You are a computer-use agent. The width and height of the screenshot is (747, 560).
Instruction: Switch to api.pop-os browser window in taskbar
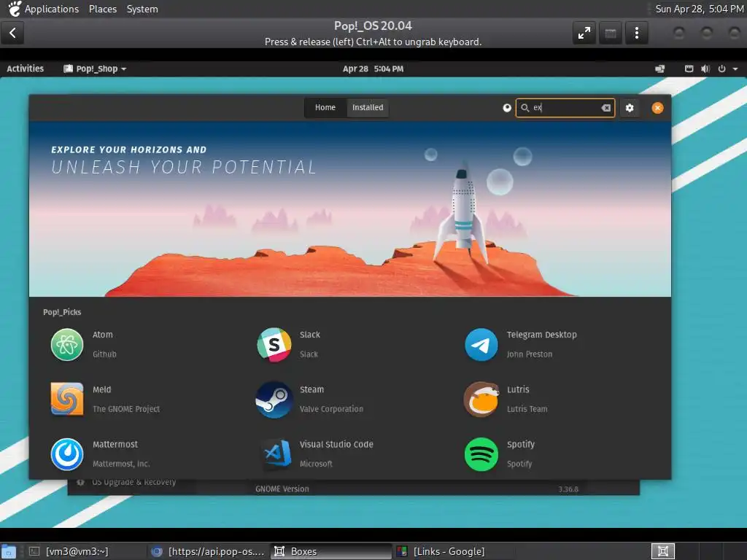point(208,551)
